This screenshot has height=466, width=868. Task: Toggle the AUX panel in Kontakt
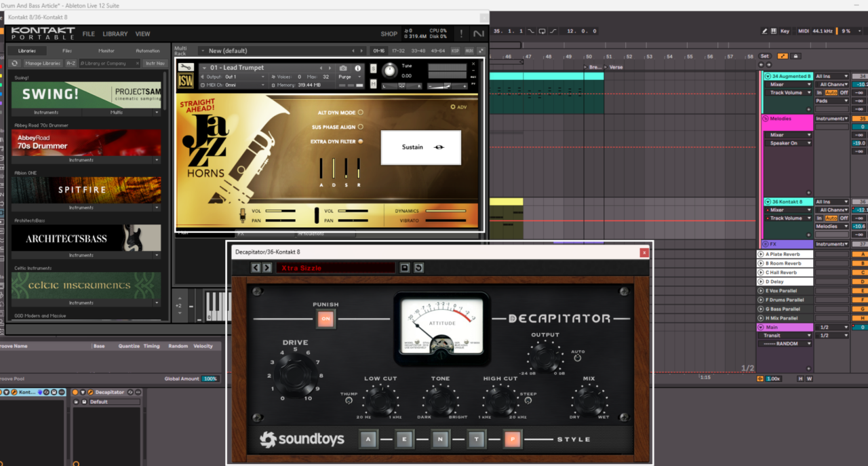(x=469, y=51)
